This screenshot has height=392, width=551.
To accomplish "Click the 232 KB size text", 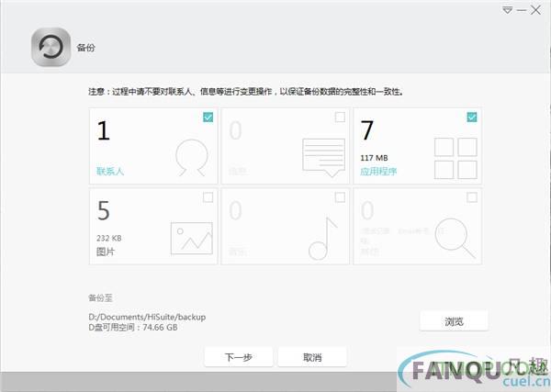I will (109, 238).
